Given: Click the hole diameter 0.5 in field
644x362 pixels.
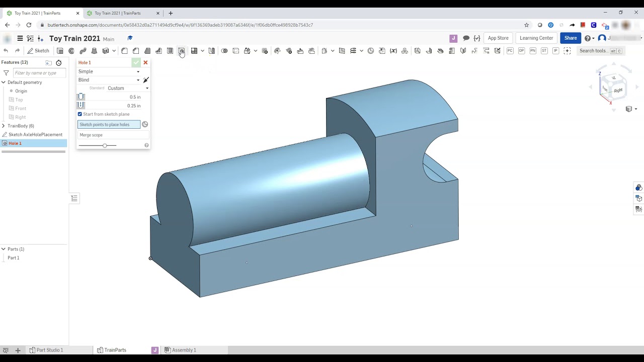Looking at the screenshot, I should (114, 97).
